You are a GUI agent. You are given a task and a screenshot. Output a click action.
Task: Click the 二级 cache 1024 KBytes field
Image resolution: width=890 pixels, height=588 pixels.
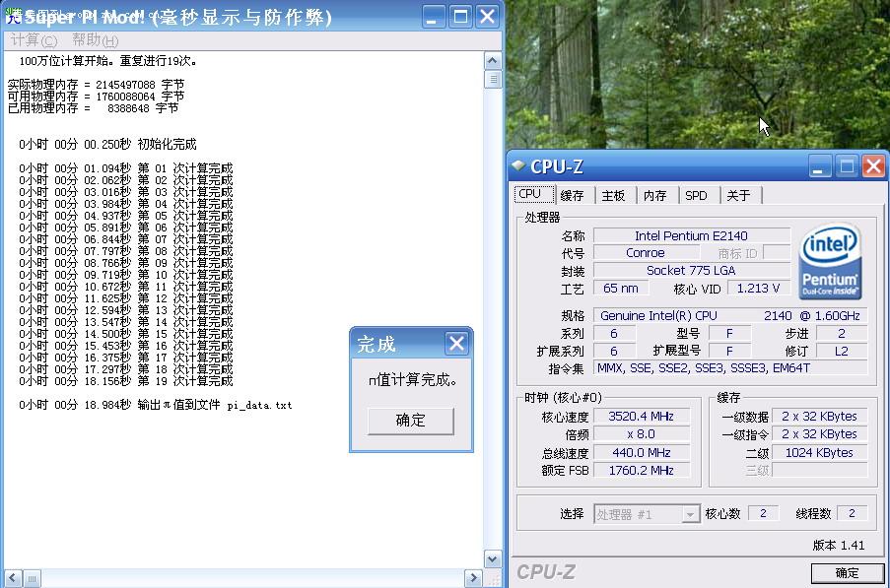pos(819,452)
